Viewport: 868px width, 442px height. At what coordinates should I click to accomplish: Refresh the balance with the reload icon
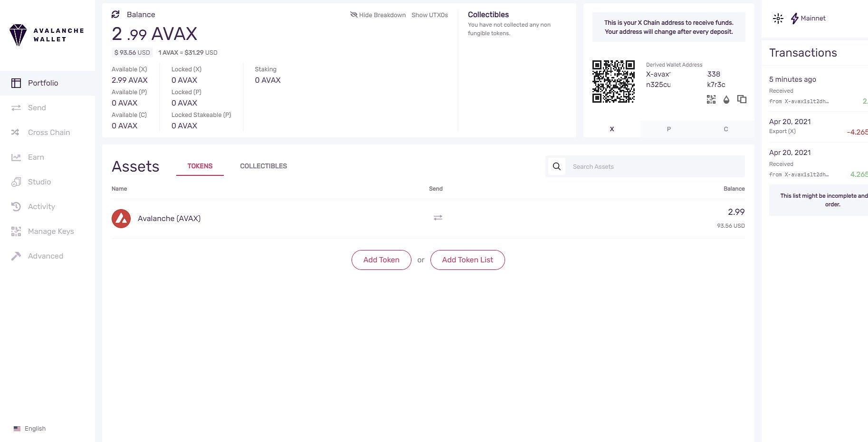click(115, 15)
